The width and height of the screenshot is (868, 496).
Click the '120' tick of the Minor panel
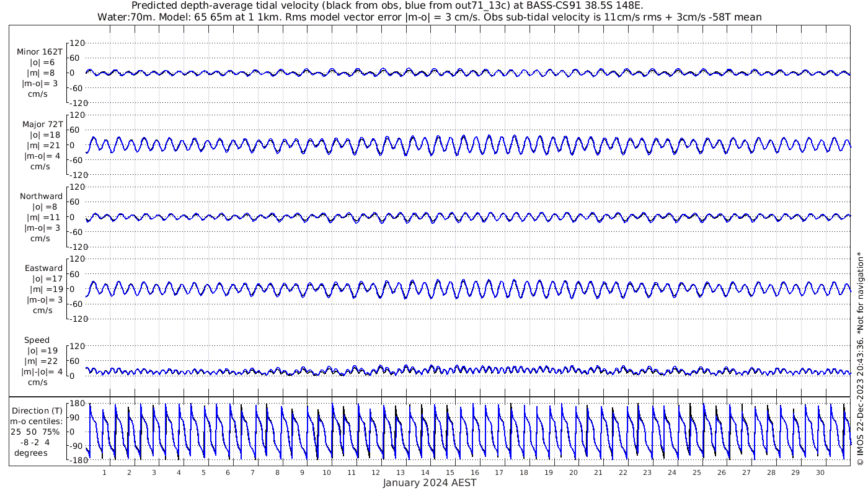click(77, 43)
